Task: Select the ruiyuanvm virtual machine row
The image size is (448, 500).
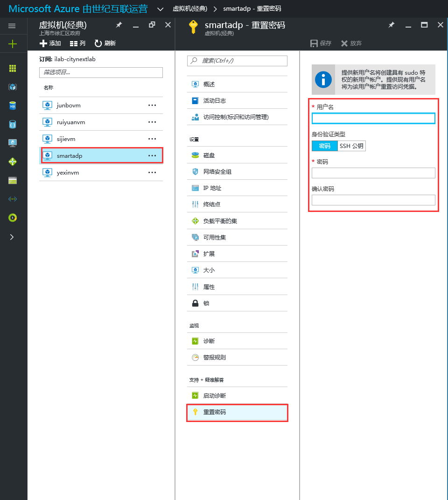Action: pos(71,122)
